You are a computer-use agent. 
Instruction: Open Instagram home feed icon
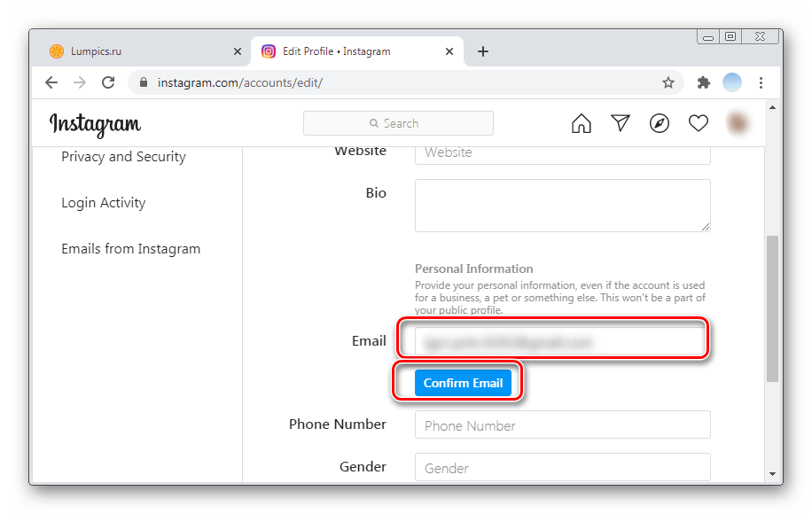point(582,123)
